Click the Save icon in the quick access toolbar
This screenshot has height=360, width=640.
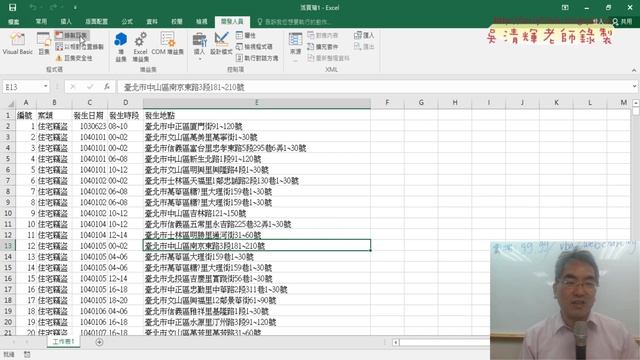12,7
